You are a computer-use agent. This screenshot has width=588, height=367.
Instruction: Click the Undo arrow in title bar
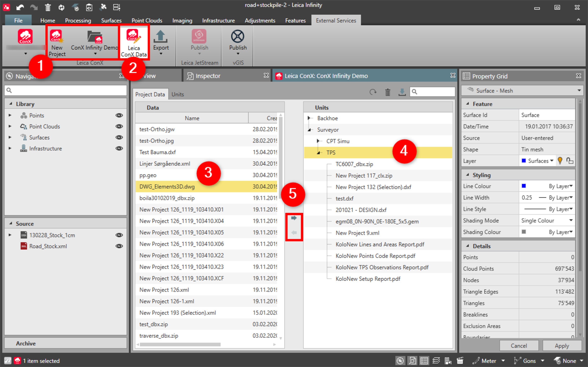20,7
